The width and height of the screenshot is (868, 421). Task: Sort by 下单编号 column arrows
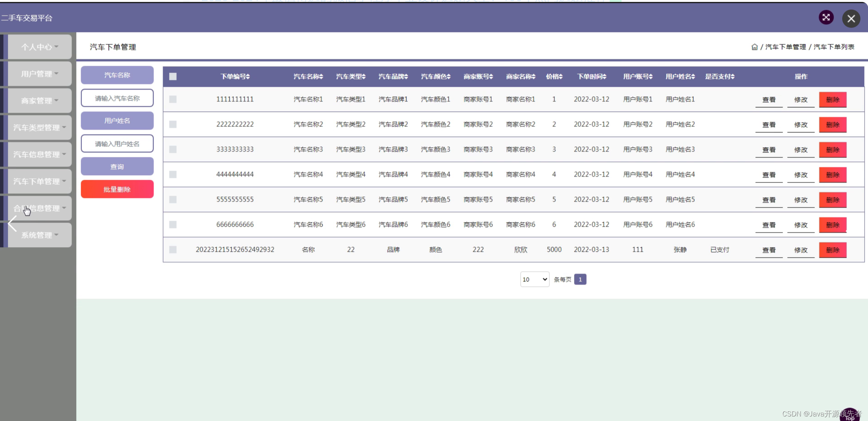tap(248, 77)
